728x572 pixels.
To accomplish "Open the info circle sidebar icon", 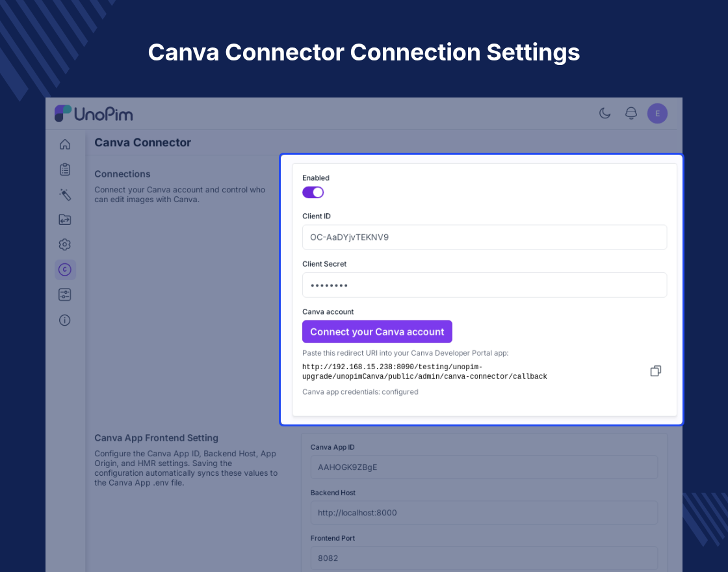I will click(x=65, y=320).
